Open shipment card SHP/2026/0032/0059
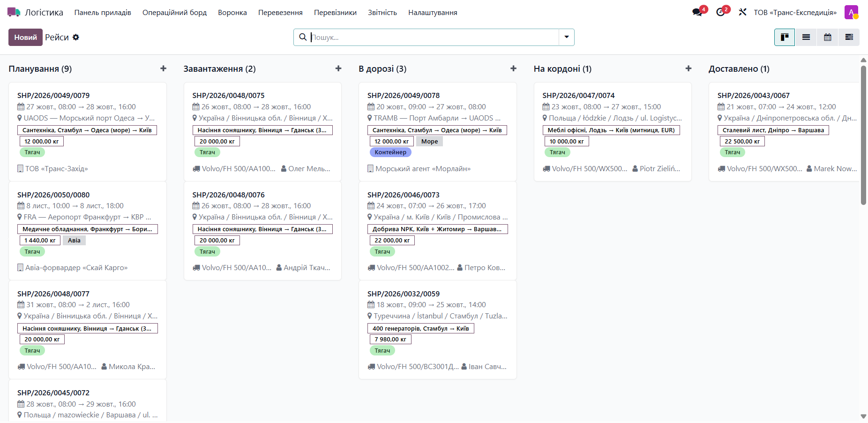868x423 pixels. [x=438, y=330]
